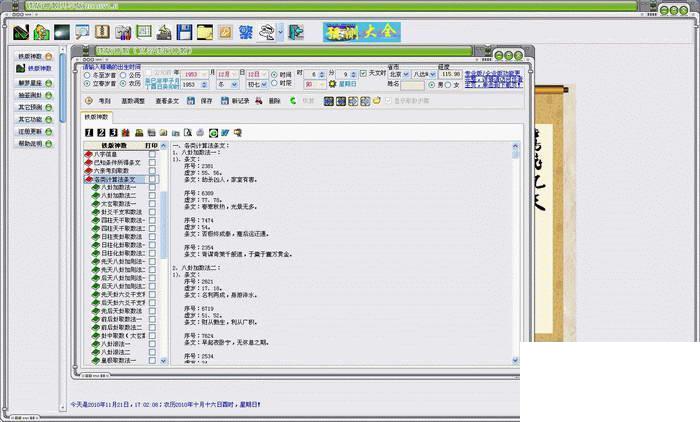Select the 冬至岁首 radio button
700x422 pixels.
tap(87, 75)
